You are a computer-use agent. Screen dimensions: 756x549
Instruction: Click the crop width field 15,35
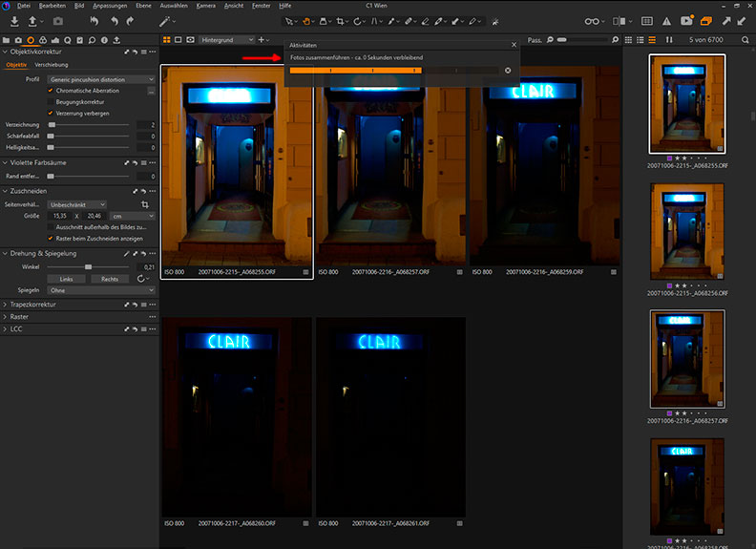click(59, 216)
